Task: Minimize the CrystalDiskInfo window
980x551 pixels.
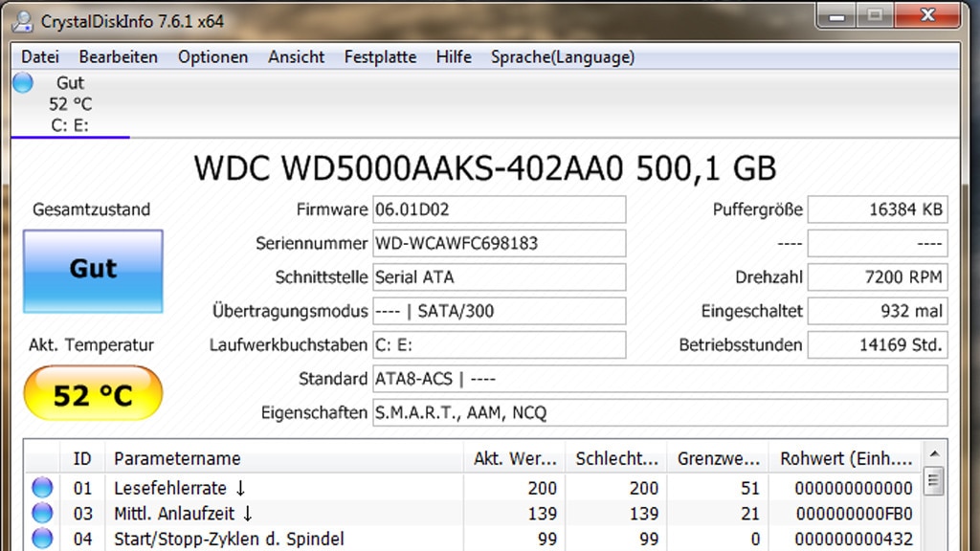Action: coord(836,15)
